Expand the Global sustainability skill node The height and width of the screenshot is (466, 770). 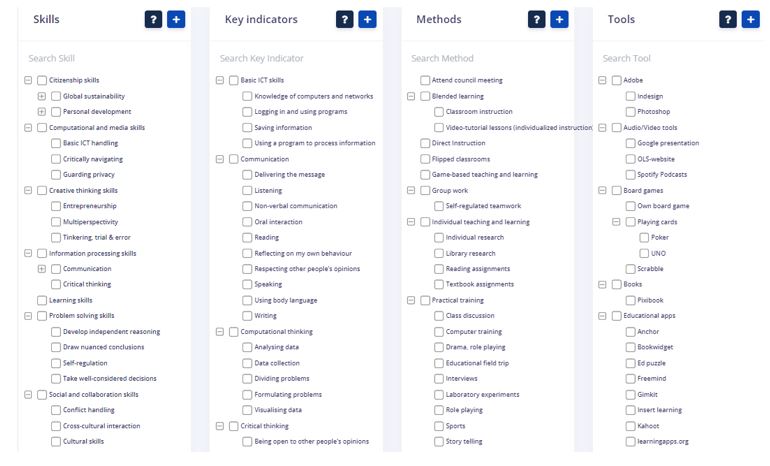coord(42,96)
